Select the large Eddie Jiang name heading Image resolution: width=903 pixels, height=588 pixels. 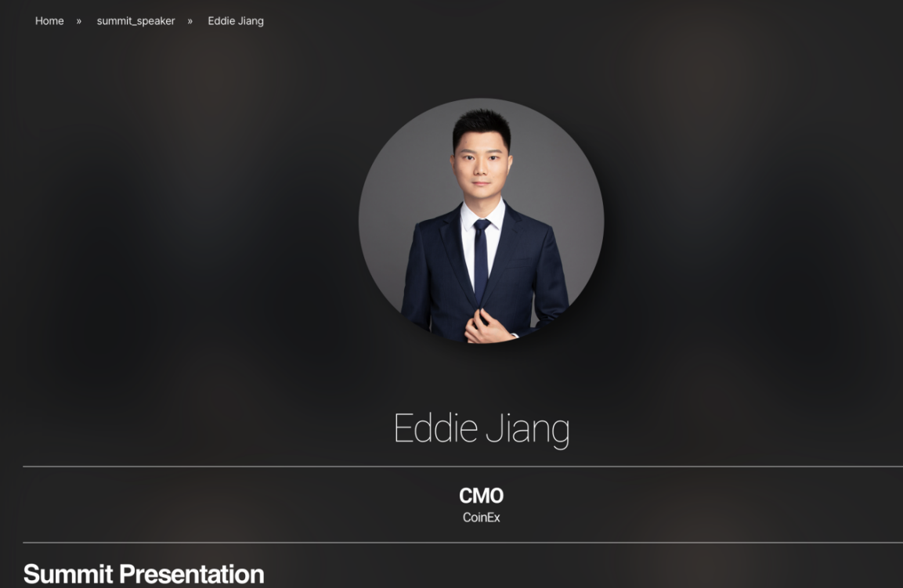pyautogui.click(x=482, y=429)
